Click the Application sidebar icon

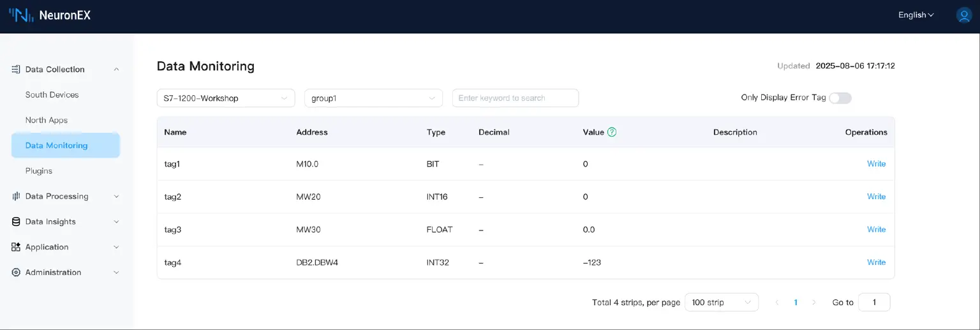tap(16, 247)
